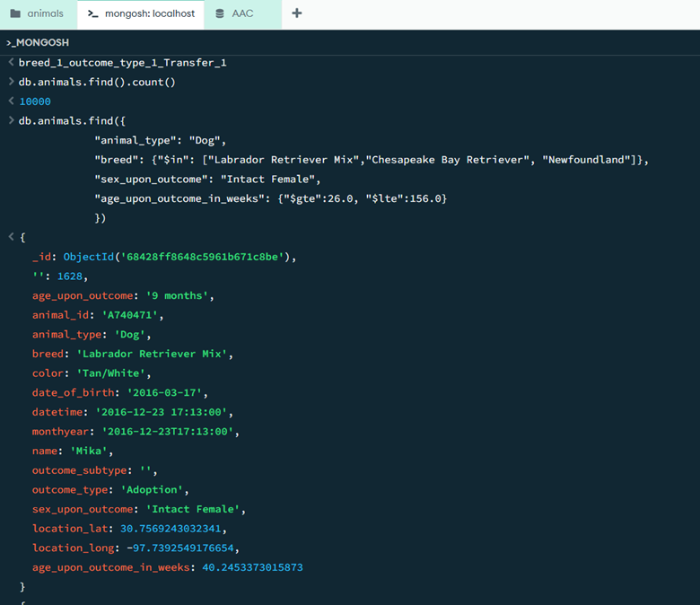Click the "animal_type": "Dog" query line
Screen dimensions: 700x605
(x=161, y=141)
